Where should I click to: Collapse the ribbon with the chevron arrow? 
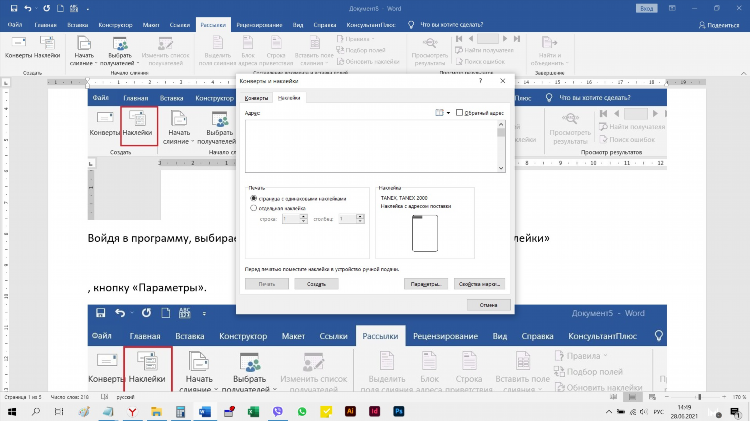click(743, 73)
